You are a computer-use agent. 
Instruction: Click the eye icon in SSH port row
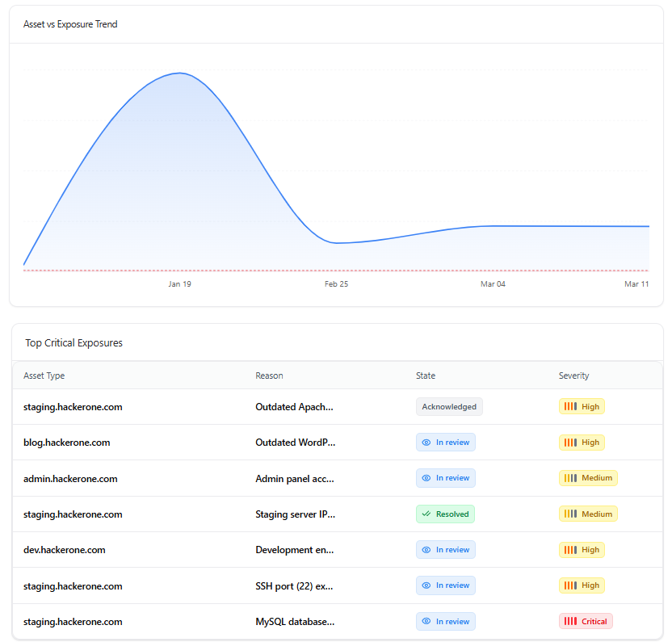tap(426, 585)
